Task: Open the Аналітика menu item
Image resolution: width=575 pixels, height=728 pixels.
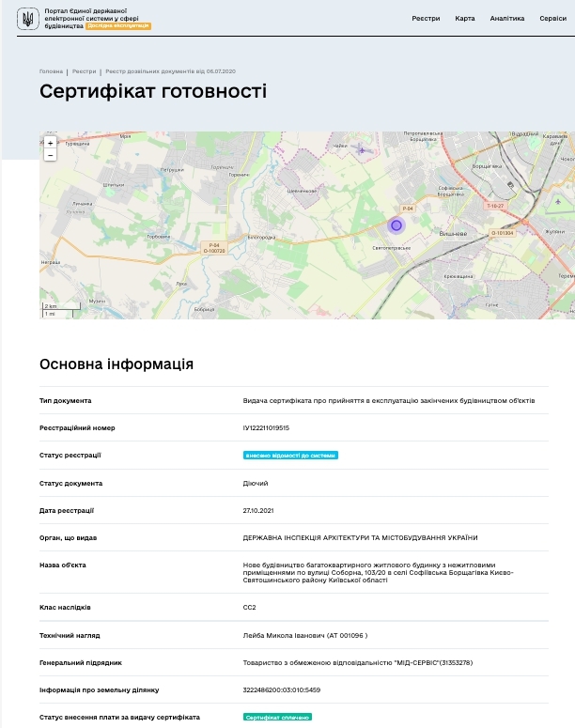Action: [506, 19]
